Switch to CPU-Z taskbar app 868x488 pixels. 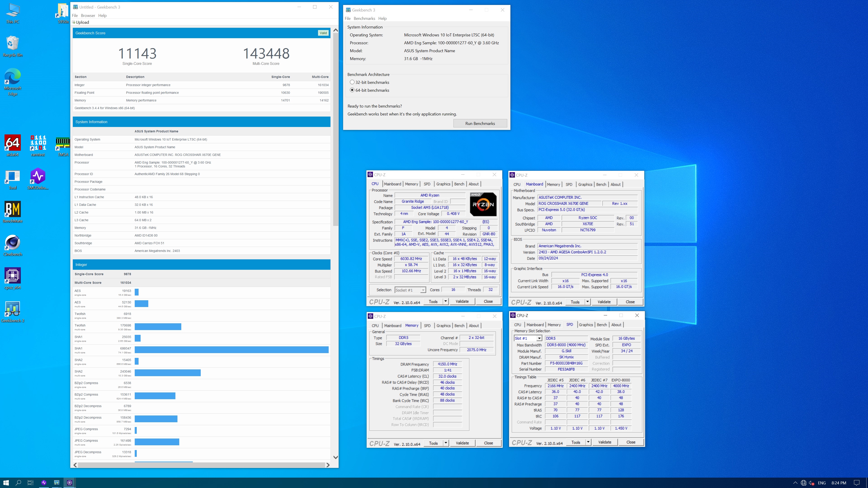point(69,483)
